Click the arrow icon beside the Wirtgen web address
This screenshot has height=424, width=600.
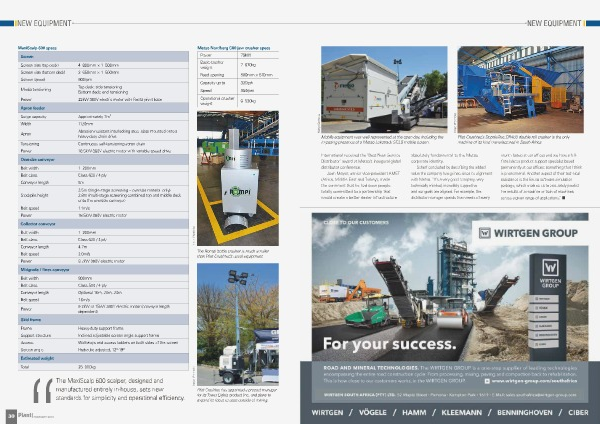click(x=487, y=381)
